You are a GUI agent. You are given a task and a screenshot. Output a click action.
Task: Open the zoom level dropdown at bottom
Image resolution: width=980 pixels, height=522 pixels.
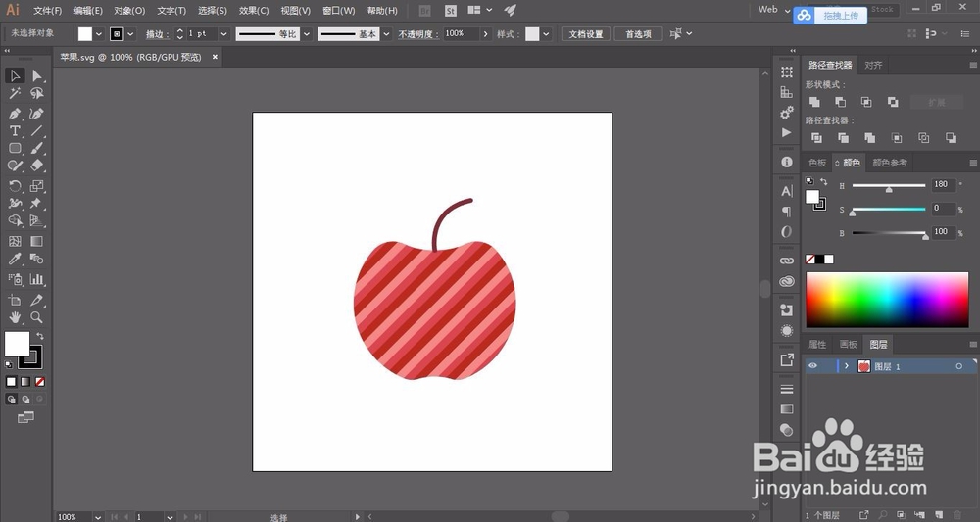point(98,517)
